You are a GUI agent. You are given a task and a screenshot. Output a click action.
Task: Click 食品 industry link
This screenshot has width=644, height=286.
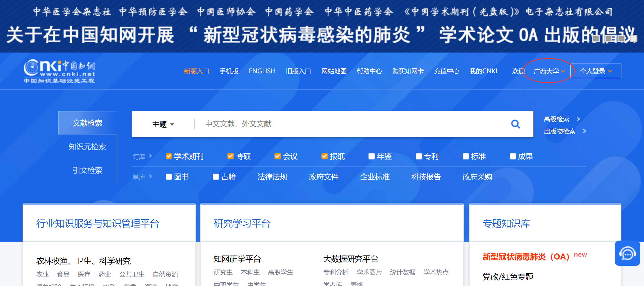tap(63, 274)
